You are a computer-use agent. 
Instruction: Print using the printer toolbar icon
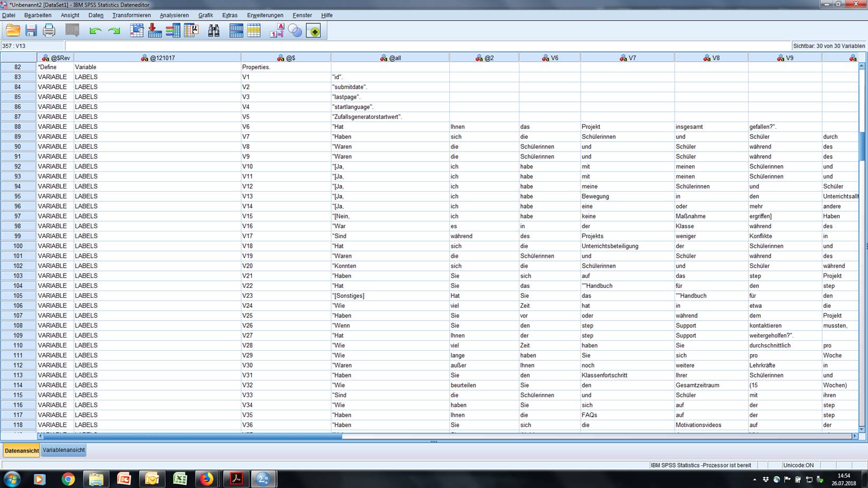point(49,31)
